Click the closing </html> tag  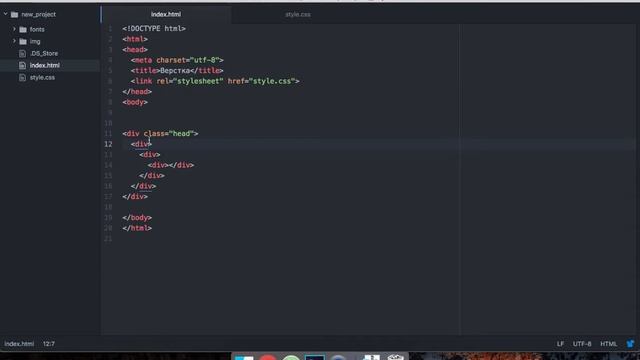pyautogui.click(x=137, y=228)
